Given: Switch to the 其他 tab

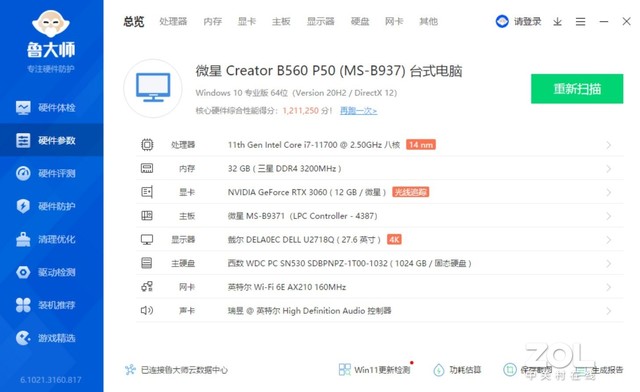Looking at the screenshot, I should pyautogui.click(x=429, y=22).
